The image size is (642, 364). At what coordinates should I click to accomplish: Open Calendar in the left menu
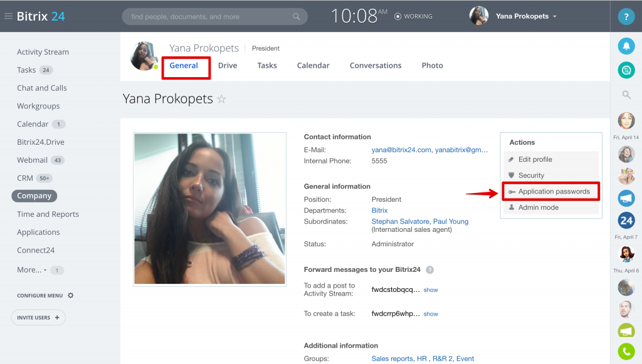(33, 124)
